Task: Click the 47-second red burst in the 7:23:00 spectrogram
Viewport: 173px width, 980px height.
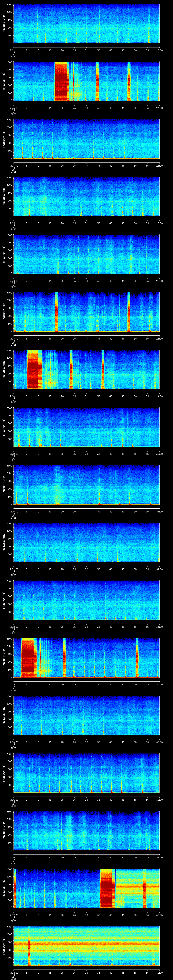Action: [x=129, y=81]
